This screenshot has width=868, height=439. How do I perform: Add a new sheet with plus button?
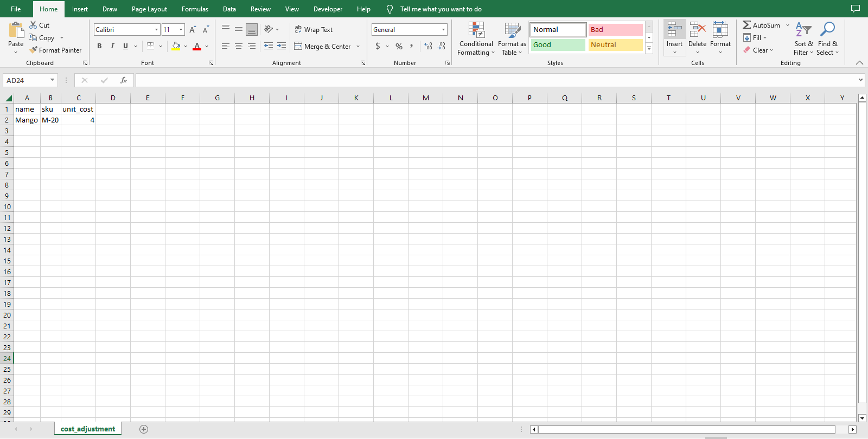[x=144, y=429]
